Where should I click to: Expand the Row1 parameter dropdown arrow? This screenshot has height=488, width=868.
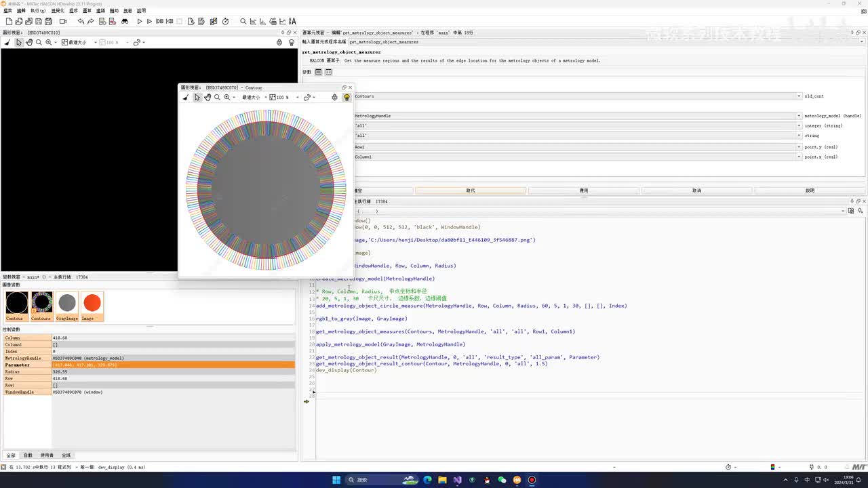800,146
